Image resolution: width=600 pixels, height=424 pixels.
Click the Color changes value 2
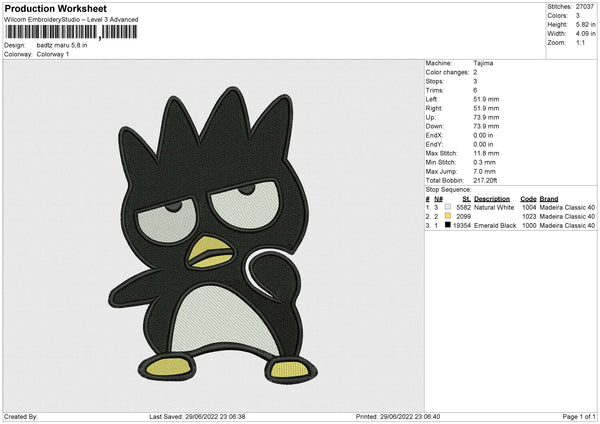tap(475, 72)
